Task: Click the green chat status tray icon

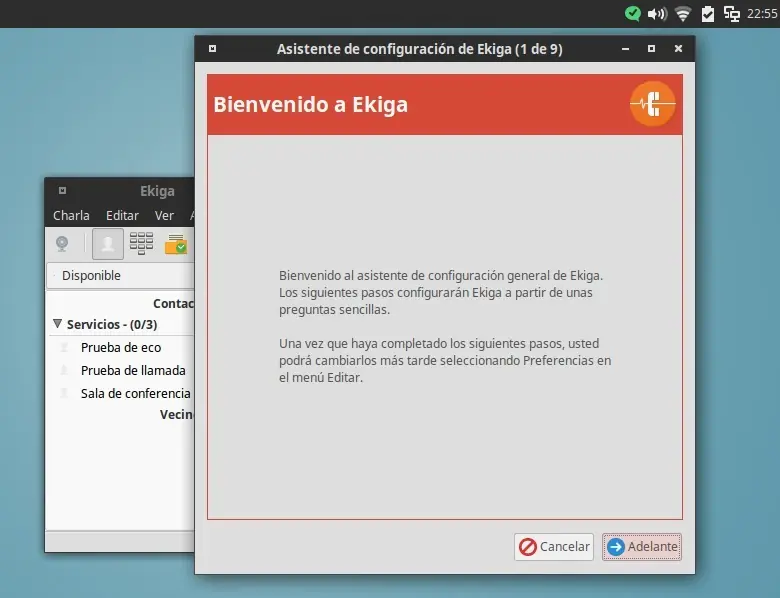Action: [633, 13]
